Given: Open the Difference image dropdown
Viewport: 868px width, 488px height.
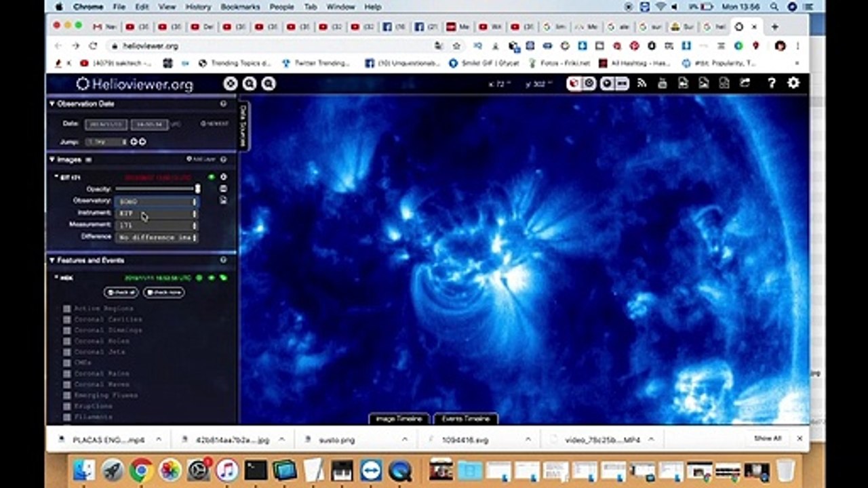Looking at the screenshot, I should 157,237.
